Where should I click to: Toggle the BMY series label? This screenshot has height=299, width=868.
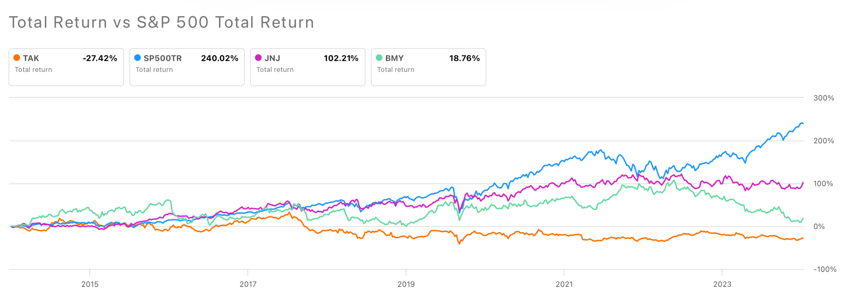point(394,58)
